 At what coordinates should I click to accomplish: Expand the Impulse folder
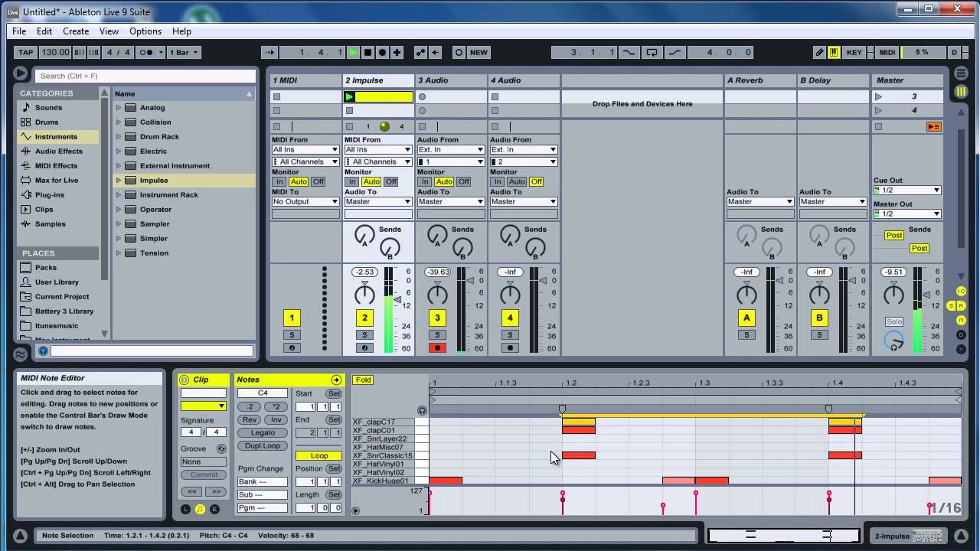(x=119, y=180)
